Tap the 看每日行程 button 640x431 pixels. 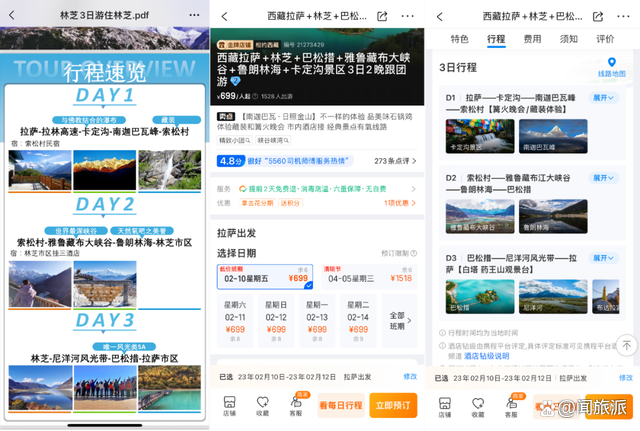[x=341, y=405]
